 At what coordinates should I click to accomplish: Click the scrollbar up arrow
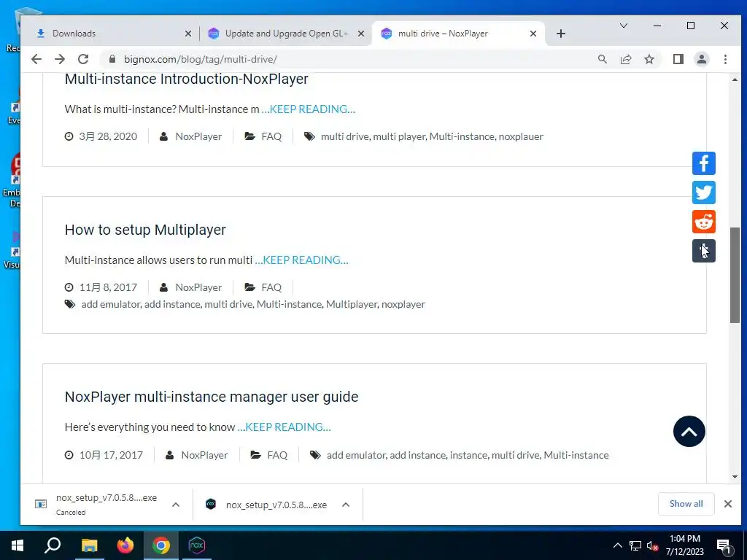735,79
